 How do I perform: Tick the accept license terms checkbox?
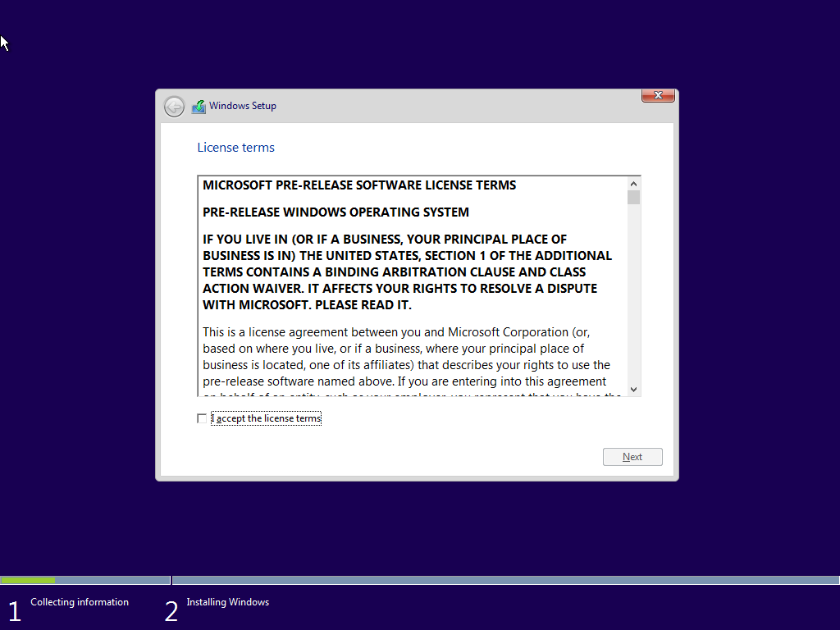click(202, 418)
